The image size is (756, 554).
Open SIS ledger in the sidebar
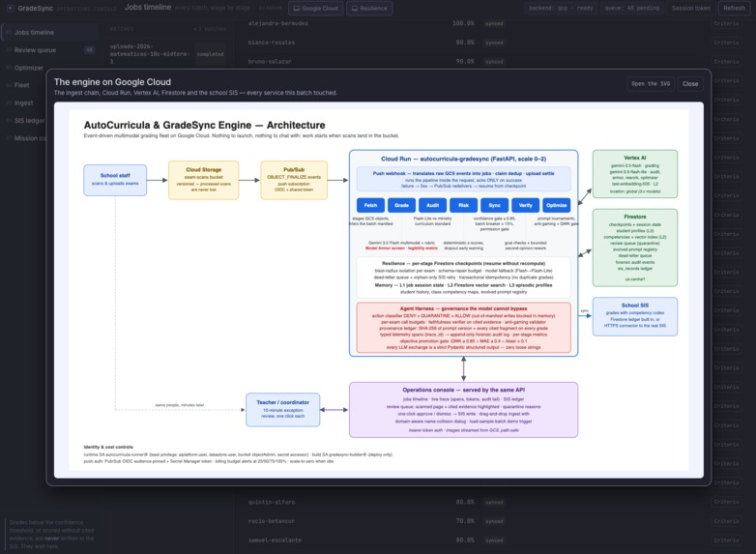point(29,121)
